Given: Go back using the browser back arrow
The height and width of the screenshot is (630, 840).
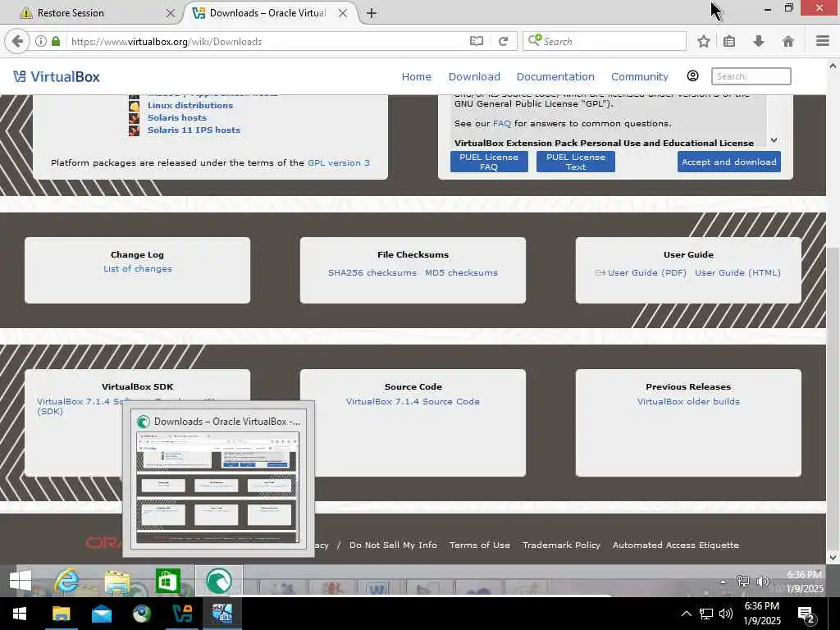Looking at the screenshot, I should point(17,41).
